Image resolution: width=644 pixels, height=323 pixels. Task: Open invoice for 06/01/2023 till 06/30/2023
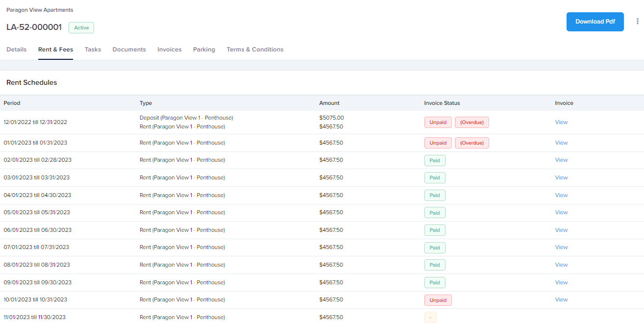click(561, 230)
